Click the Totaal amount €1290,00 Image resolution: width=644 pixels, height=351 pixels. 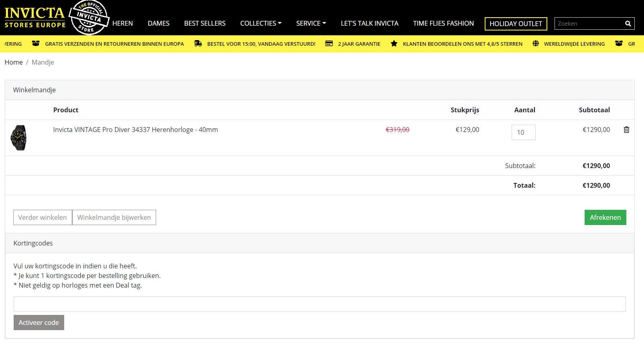596,185
